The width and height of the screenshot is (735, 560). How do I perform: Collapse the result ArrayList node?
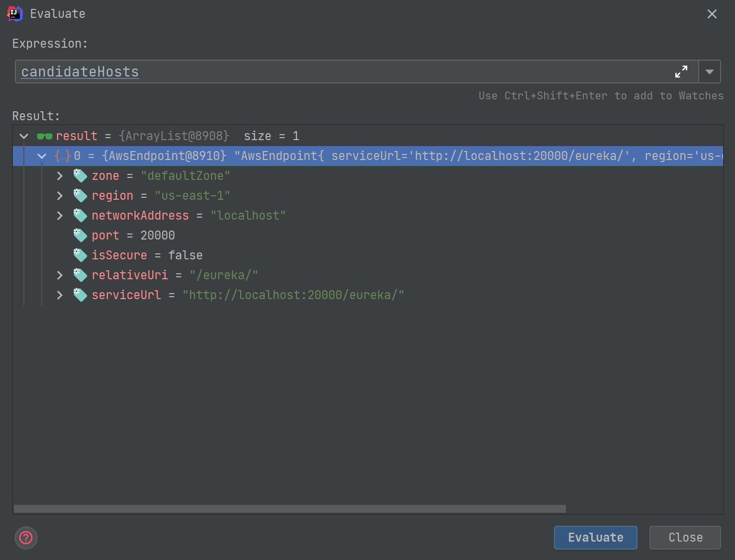24,136
